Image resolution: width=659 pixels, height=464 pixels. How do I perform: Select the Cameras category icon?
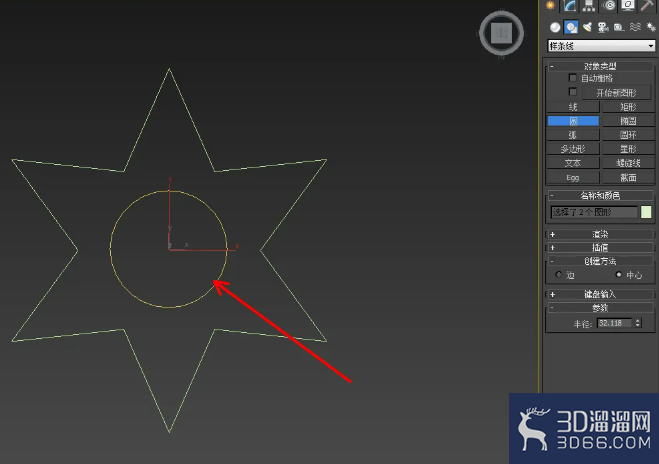(603, 27)
